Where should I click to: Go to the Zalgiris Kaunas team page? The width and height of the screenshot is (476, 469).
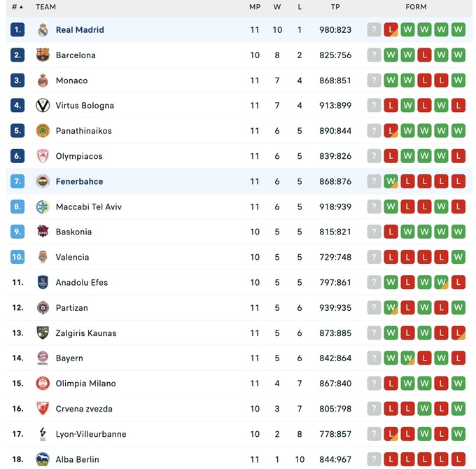coord(86,333)
